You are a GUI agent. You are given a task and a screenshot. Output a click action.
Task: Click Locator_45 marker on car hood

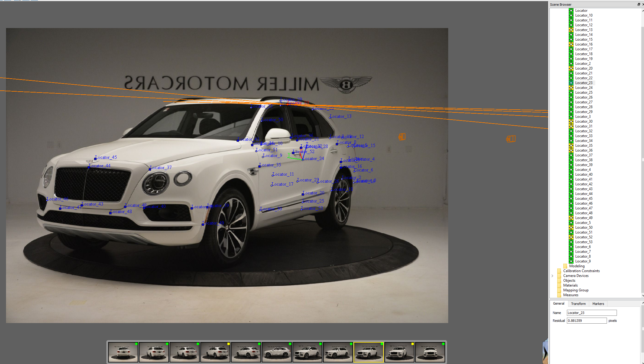click(x=95, y=159)
